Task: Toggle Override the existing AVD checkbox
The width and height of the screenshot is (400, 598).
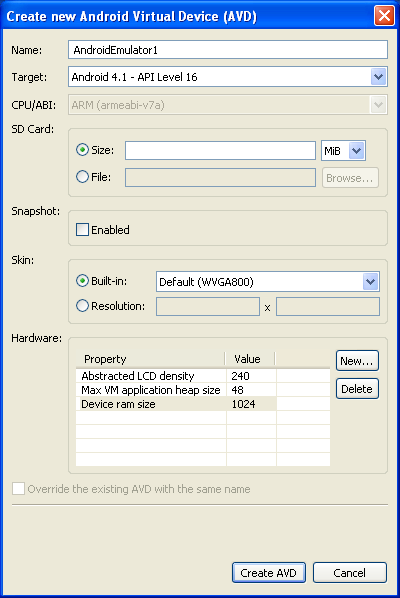Action: pyautogui.click(x=19, y=489)
